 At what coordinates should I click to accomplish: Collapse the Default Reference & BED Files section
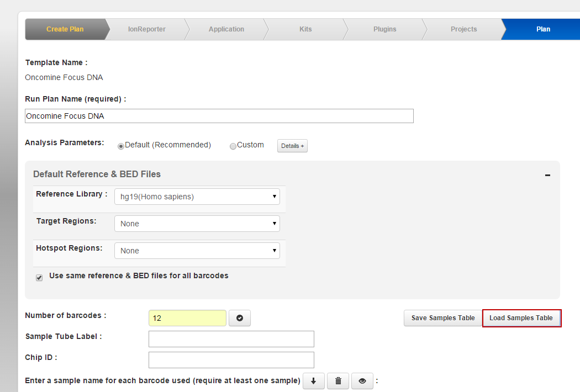547,175
